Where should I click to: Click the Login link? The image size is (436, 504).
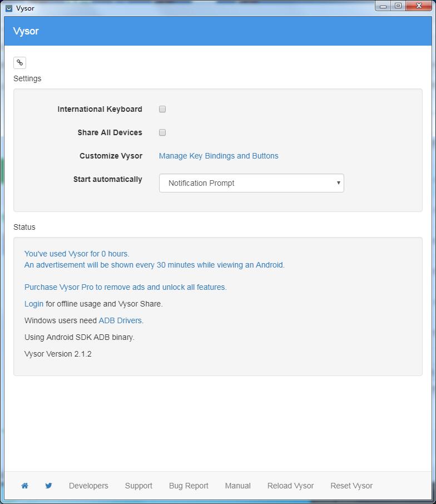[34, 304]
